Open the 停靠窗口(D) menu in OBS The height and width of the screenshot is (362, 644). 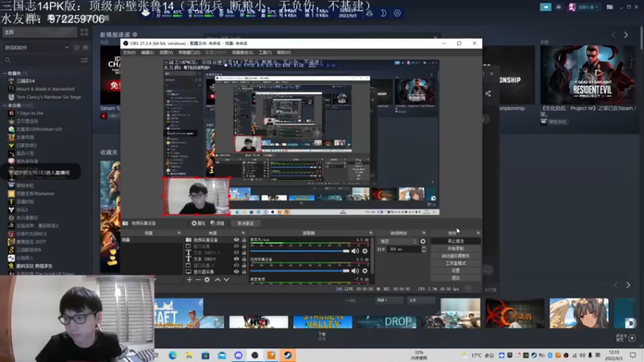point(189,52)
